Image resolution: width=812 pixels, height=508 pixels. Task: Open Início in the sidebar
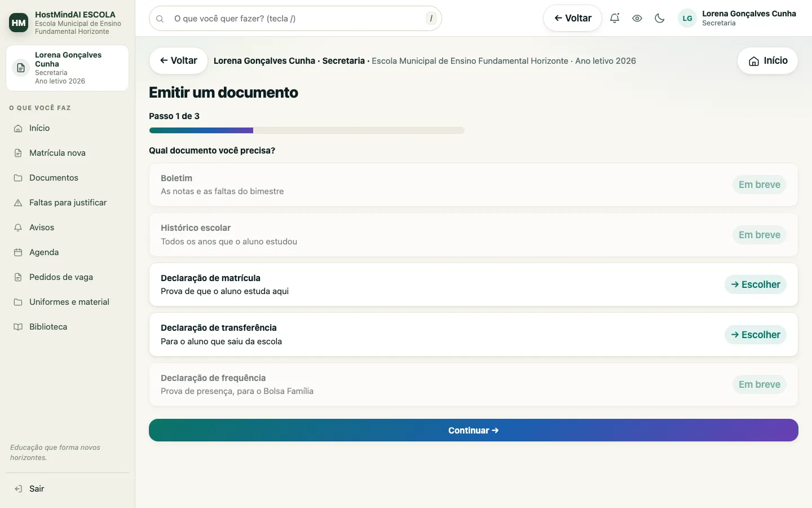pyautogui.click(x=68, y=128)
